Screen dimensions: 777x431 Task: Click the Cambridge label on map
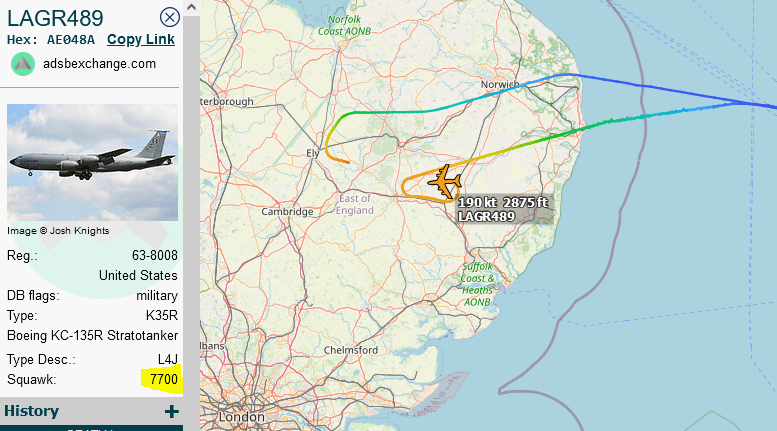tap(287, 212)
